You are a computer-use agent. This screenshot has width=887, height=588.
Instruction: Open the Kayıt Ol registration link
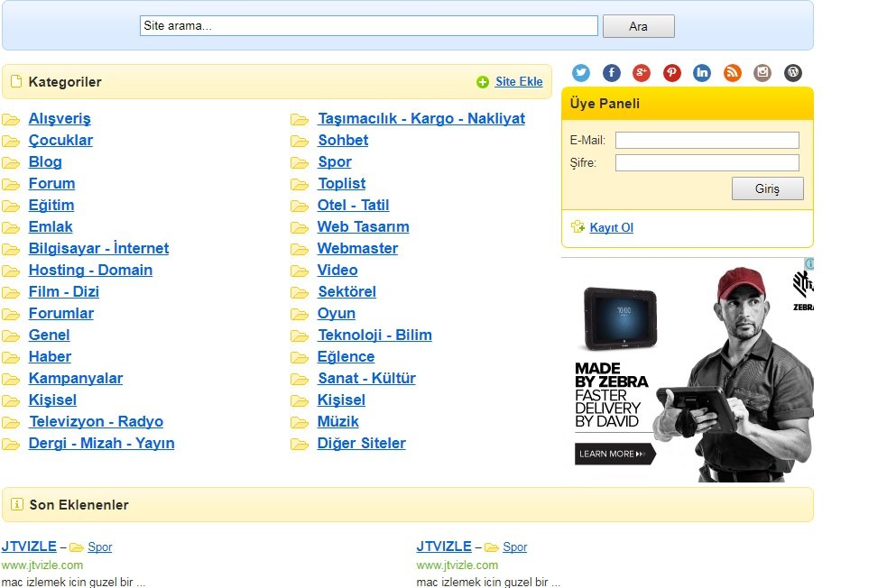click(x=612, y=227)
